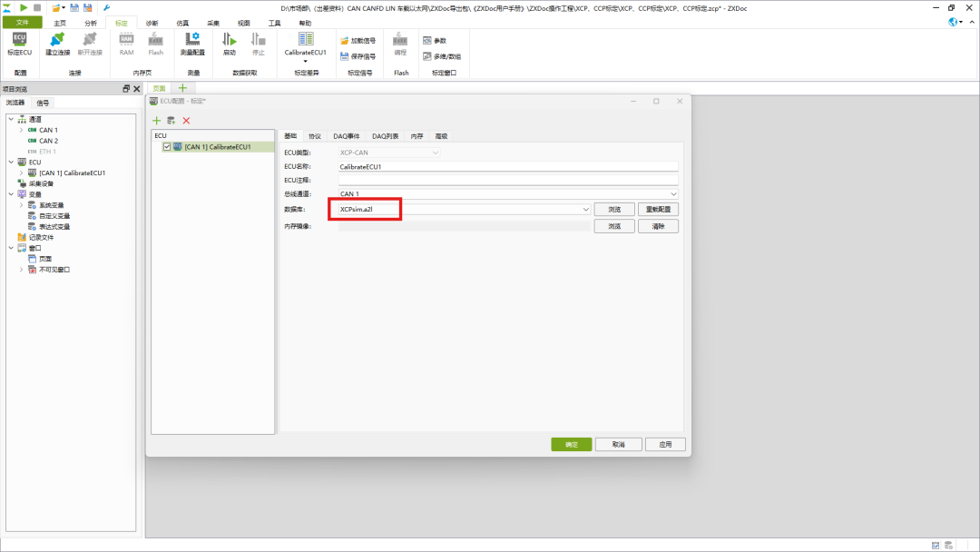Click the wrench settings icon
Image resolution: width=980 pixels, height=552 pixels.
107,7
